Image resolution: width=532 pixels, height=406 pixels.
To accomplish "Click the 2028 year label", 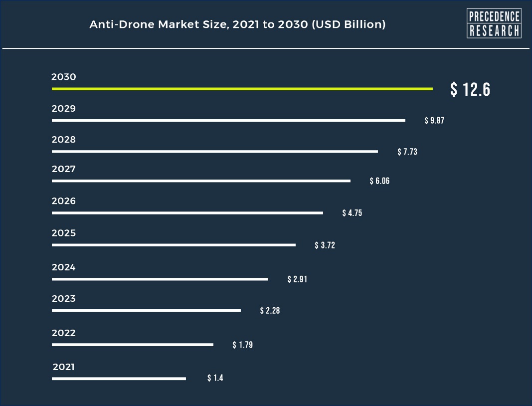I will [x=64, y=140].
